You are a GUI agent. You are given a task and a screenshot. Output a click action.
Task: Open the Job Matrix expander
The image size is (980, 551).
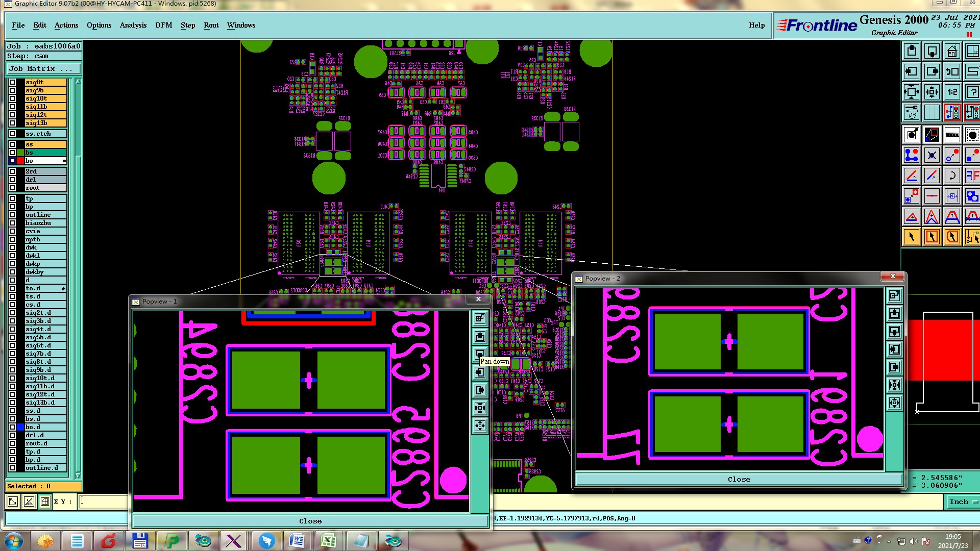(x=43, y=68)
